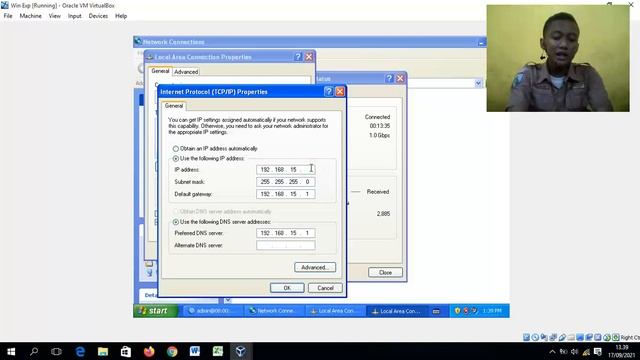Open Windows Search on host taskbar
640x360 pixels.
tap(34, 351)
